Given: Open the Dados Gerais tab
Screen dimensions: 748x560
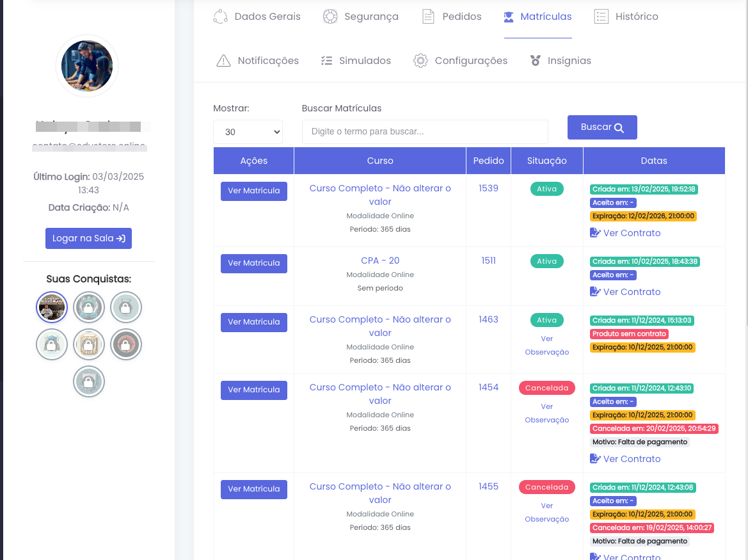Looking at the screenshot, I should pyautogui.click(x=257, y=17).
